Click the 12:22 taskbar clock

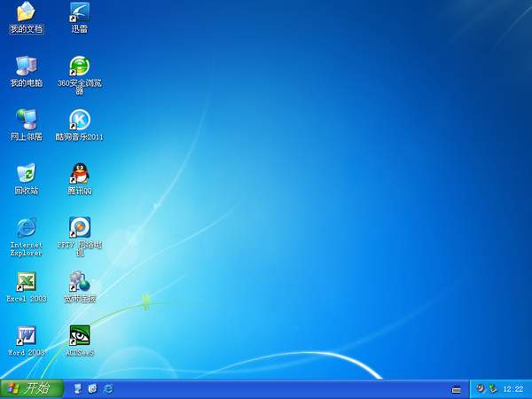(x=513, y=389)
